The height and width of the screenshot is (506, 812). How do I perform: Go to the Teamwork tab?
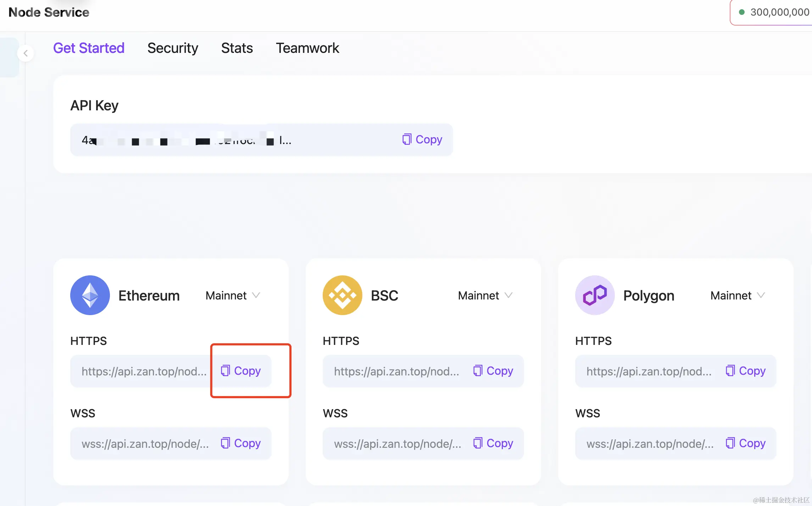(307, 48)
